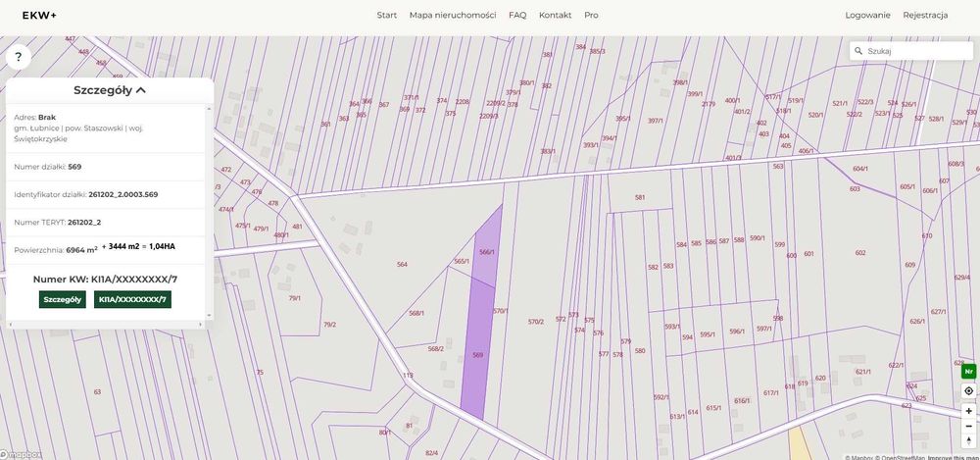Click parcel label 568/2 on map
Image resolution: width=980 pixels, height=460 pixels.
coord(436,348)
